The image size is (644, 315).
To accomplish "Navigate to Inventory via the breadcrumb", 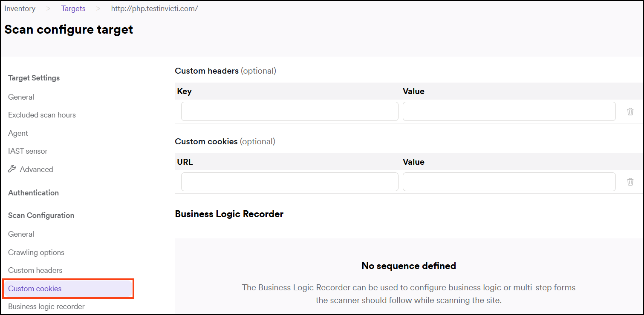I will [x=20, y=8].
